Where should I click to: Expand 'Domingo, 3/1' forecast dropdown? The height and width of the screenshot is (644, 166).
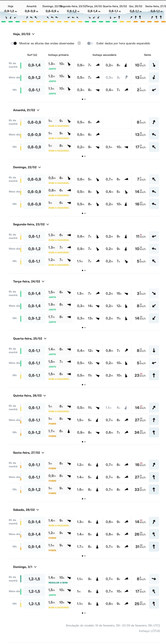pos(35,567)
